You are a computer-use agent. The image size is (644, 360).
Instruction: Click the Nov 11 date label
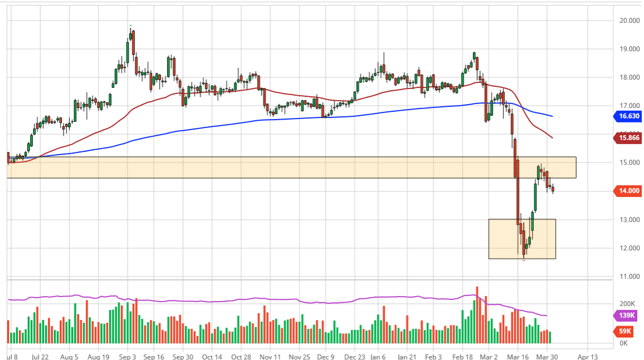[269, 357]
